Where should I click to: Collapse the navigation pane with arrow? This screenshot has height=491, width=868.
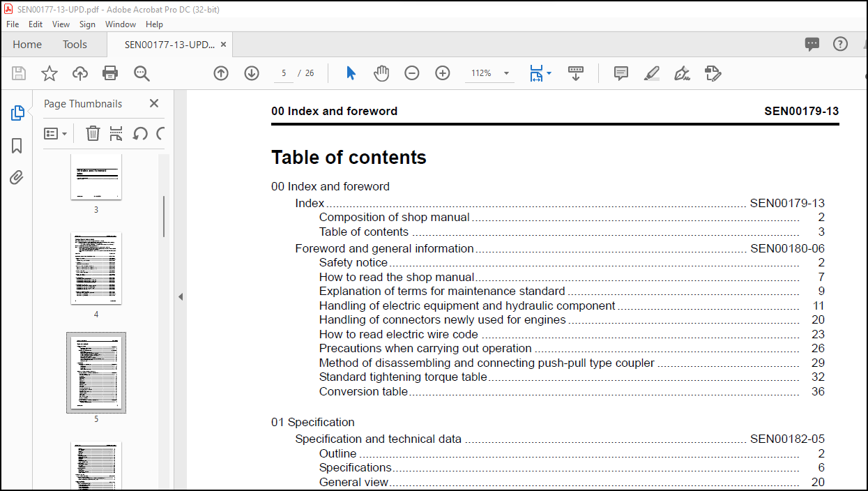pos(180,296)
